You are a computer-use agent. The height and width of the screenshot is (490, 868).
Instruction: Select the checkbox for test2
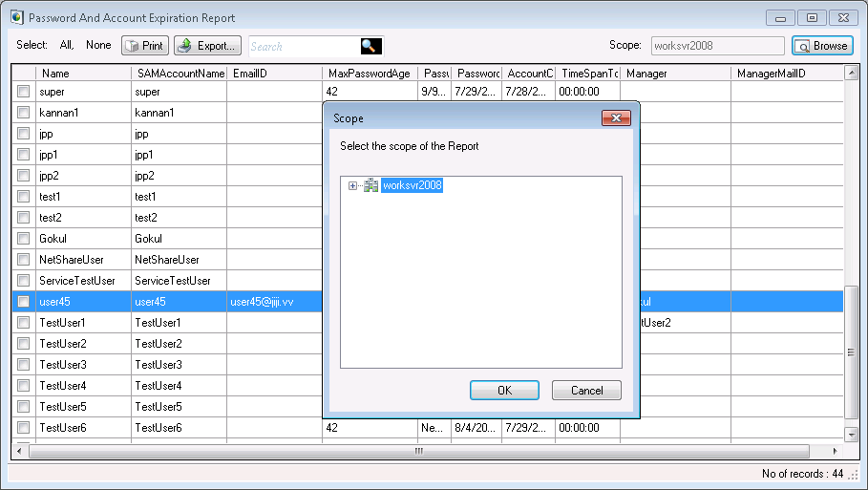[x=23, y=218]
